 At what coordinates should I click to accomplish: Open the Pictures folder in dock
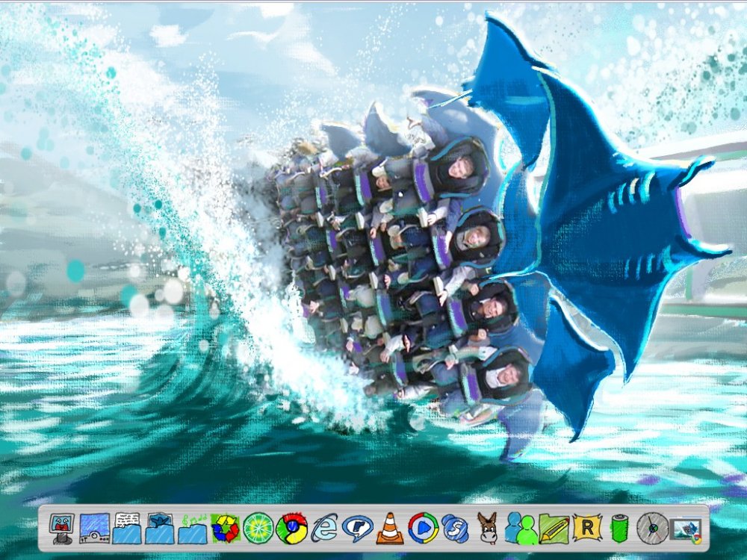click(x=160, y=528)
